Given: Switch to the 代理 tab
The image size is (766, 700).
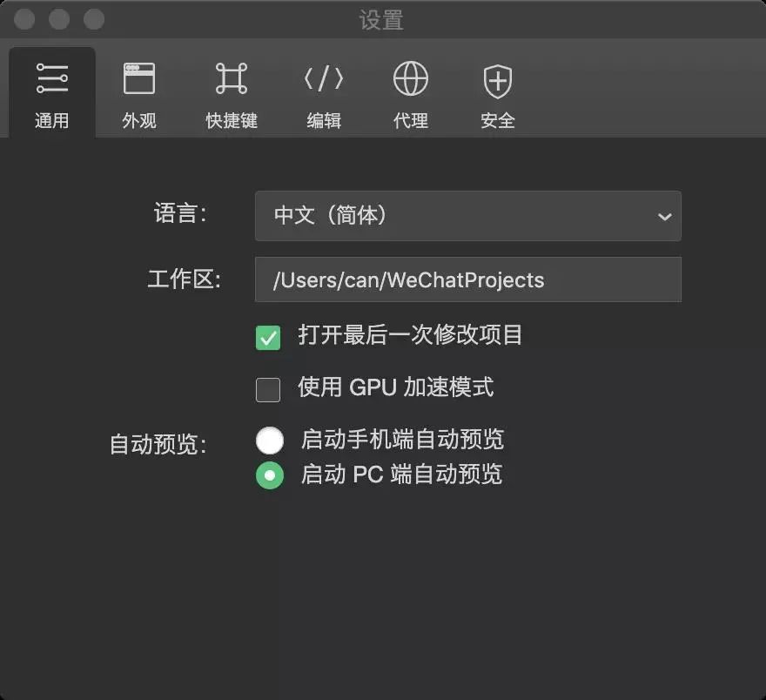Looking at the screenshot, I should (x=410, y=91).
